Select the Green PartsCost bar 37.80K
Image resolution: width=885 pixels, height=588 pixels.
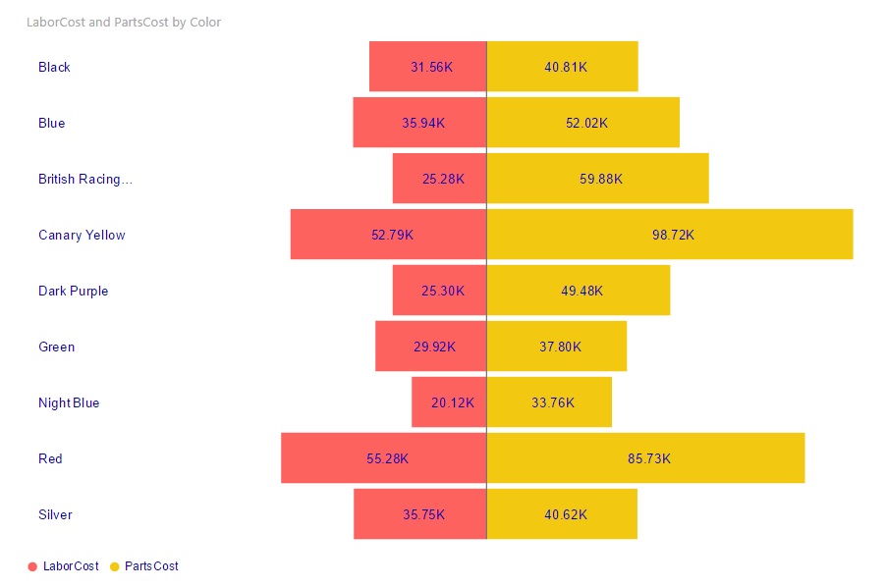click(557, 347)
